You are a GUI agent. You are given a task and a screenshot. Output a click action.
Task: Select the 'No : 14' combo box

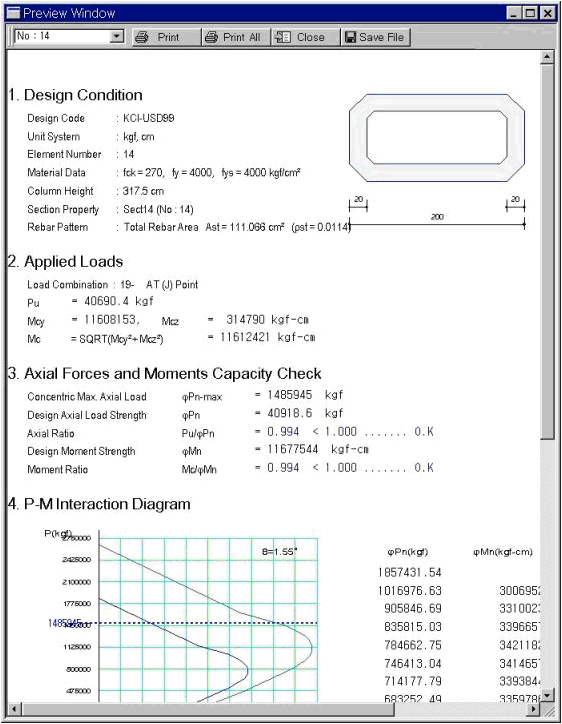(69, 36)
